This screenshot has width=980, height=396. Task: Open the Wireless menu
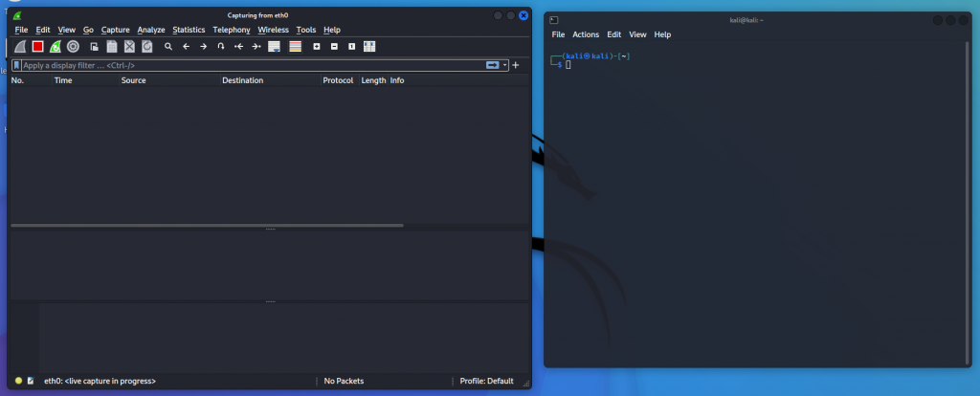(273, 30)
